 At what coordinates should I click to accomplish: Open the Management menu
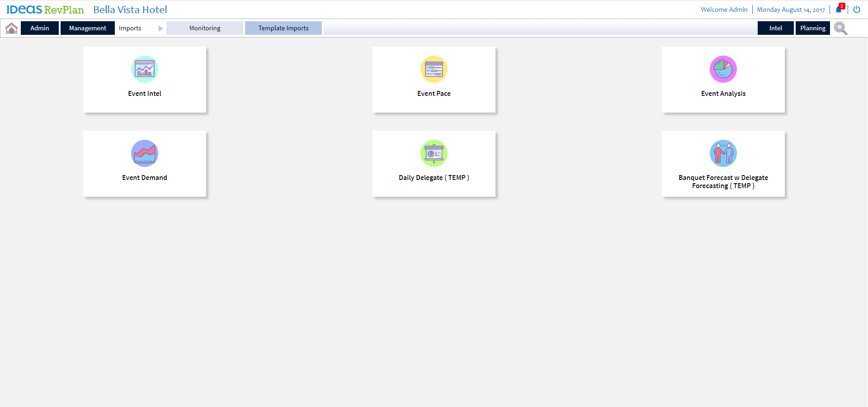[87, 28]
